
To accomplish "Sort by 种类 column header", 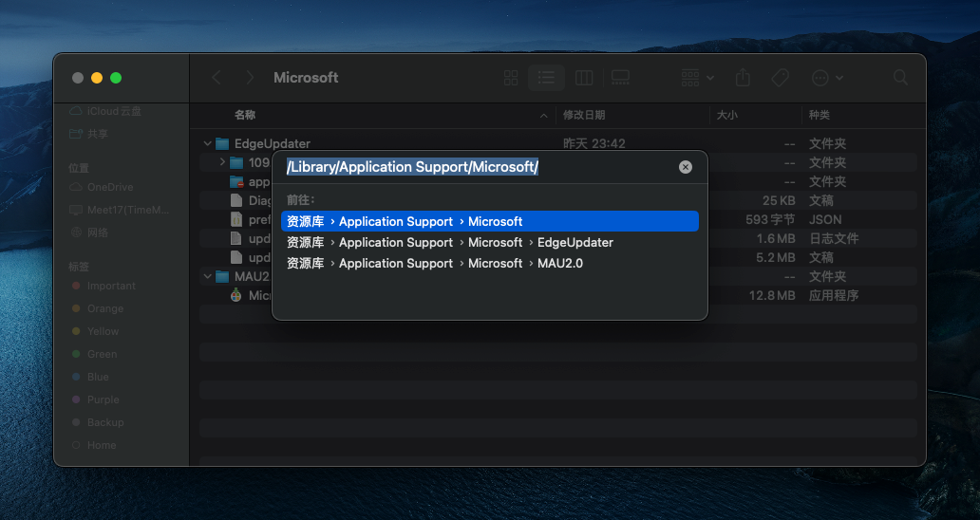I will pos(820,115).
